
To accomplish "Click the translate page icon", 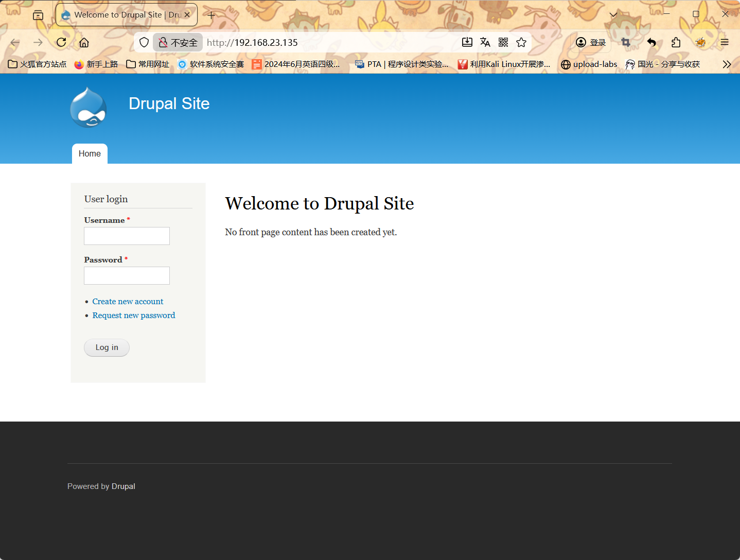I will tap(485, 42).
